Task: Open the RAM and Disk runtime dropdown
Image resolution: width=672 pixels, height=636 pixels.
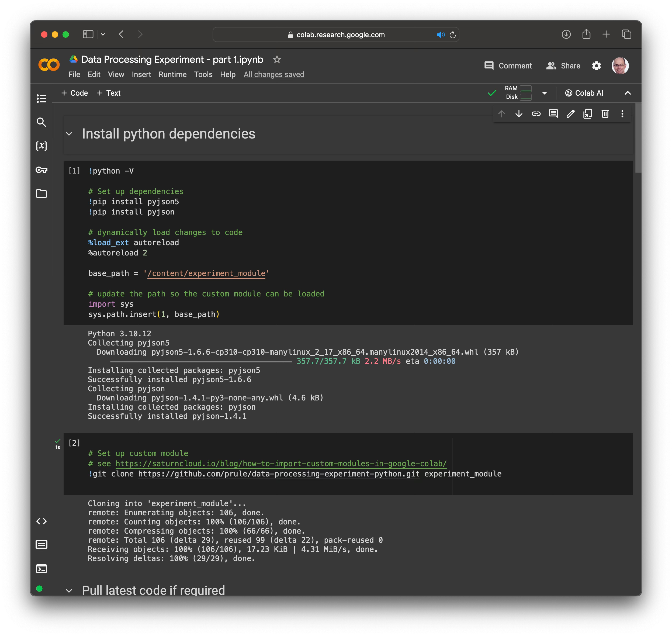Action: (x=544, y=93)
